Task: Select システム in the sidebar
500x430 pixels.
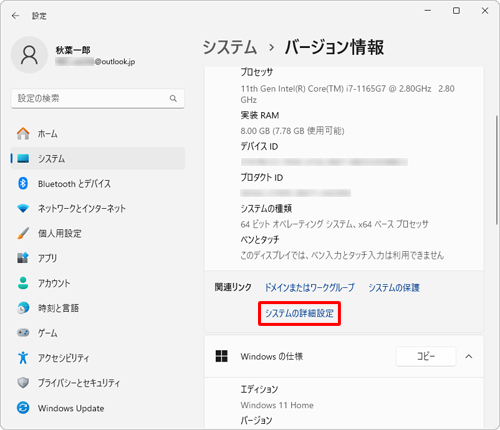Action: click(x=97, y=158)
